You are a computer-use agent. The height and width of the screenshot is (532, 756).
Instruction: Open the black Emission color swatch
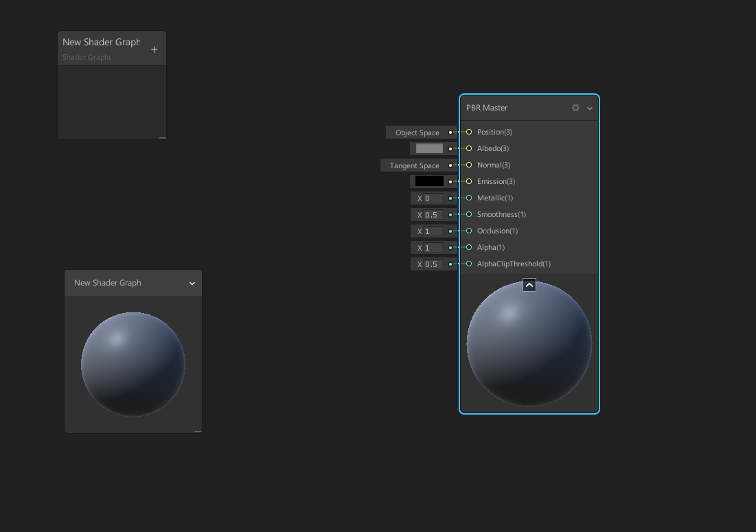(x=428, y=181)
